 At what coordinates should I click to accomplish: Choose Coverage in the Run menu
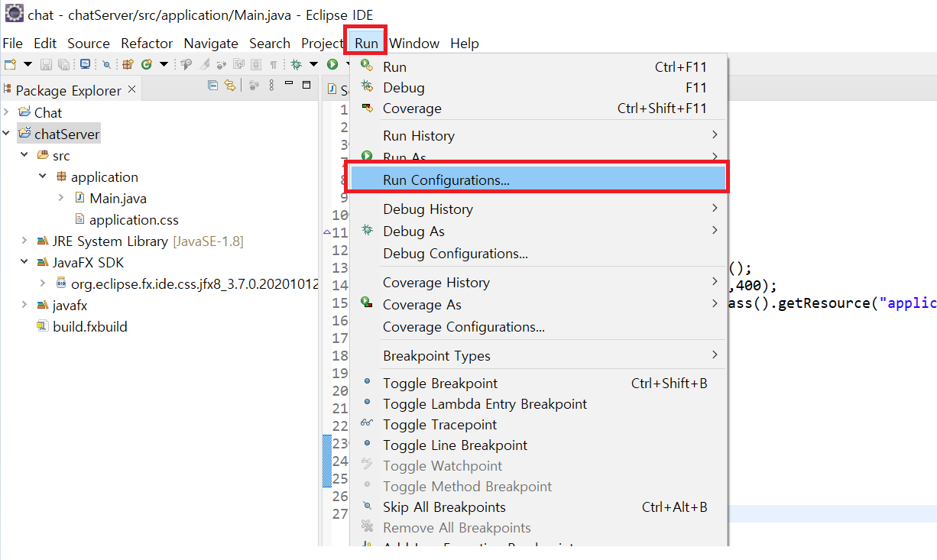[x=539, y=108]
